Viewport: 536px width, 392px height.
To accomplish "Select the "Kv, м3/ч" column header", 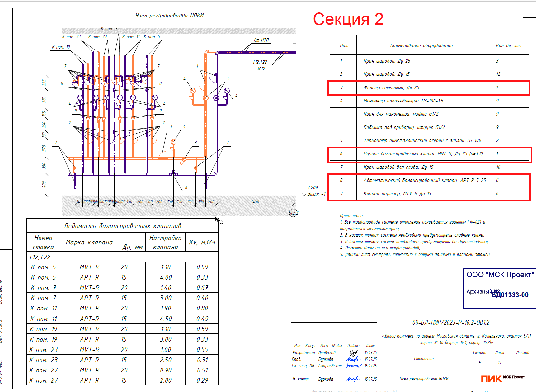I will point(202,242).
